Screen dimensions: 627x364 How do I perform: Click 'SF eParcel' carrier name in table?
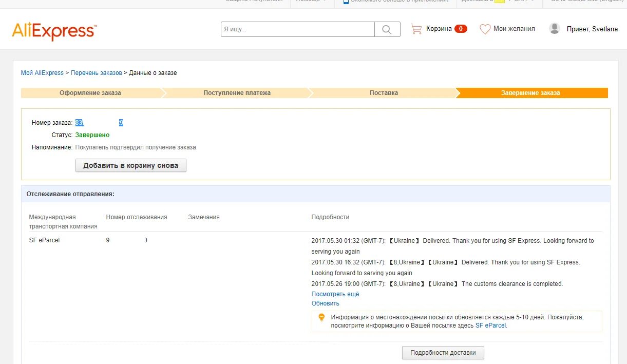(44, 240)
